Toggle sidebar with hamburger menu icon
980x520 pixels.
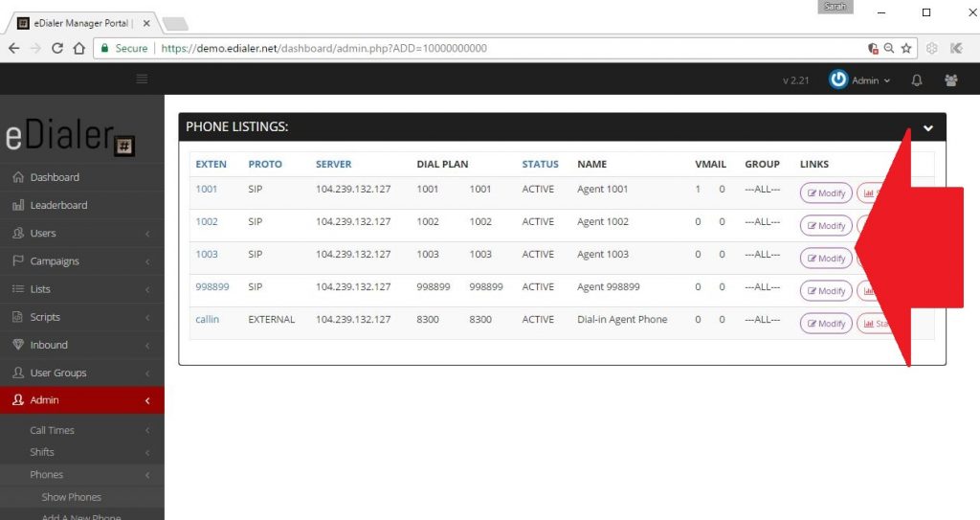[142, 79]
